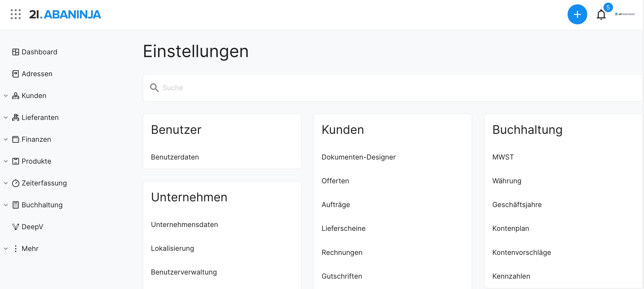Image resolution: width=644 pixels, height=289 pixels.
Task: Expand the Finanzen sidebar section
Action: click(6, 139)
